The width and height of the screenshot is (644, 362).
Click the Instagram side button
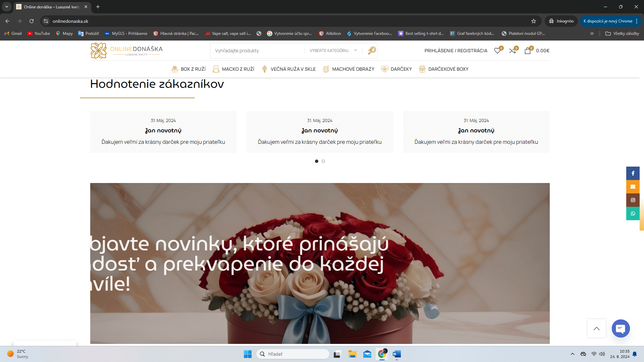tap(633, 200)
